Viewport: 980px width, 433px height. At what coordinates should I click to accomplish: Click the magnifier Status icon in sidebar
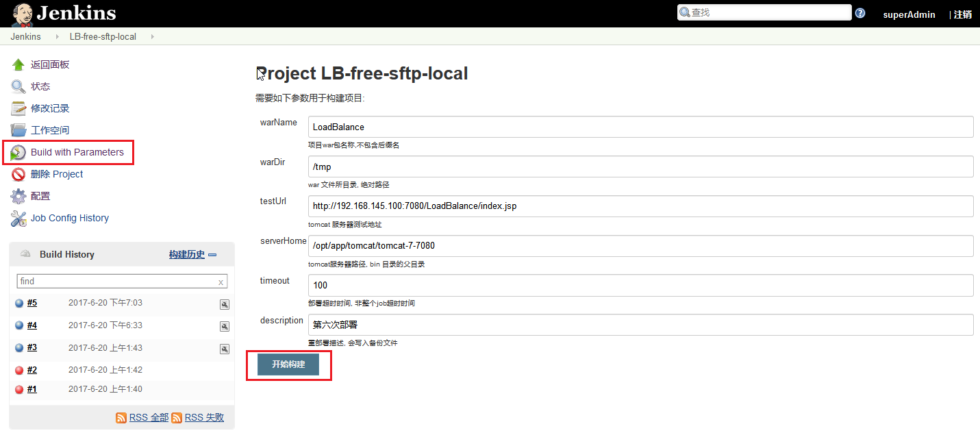point(18,87)
